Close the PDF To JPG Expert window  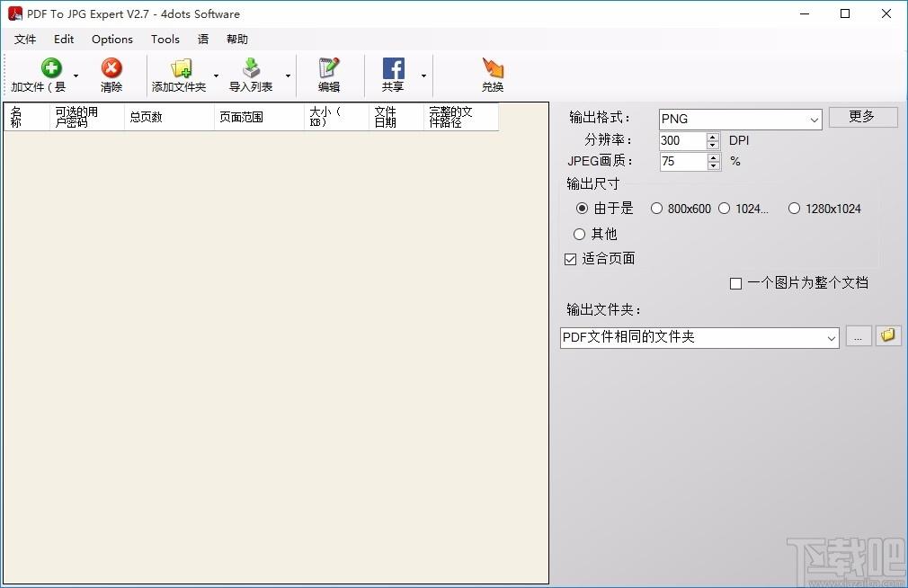click(886, 13)
